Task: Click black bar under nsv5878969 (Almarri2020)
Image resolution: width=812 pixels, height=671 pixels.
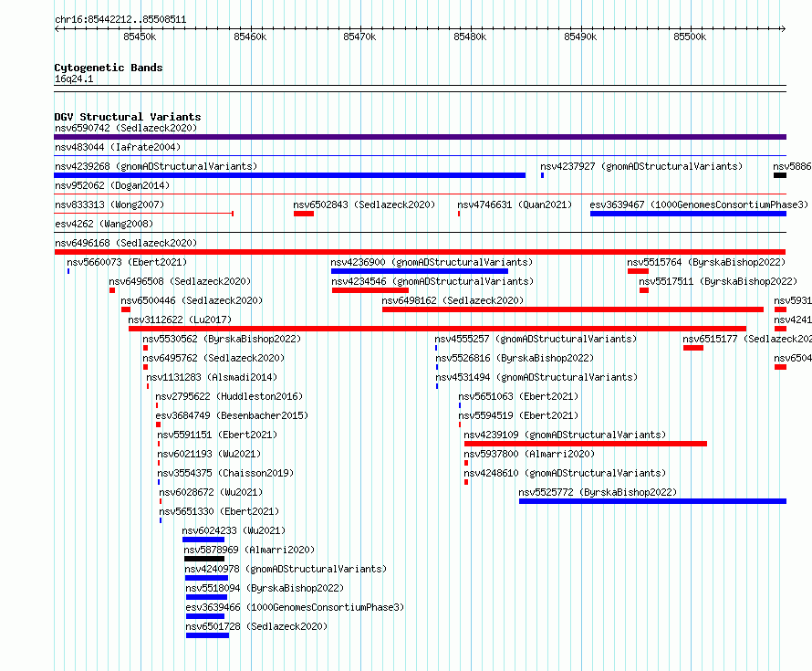Action: [204, 559]
